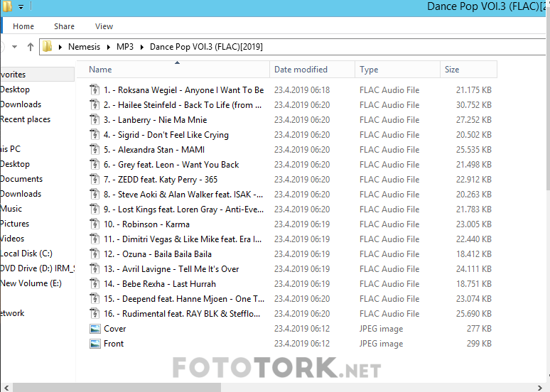Expand the breadcrumb arrow after MP3
Viewport: 550px width, 392px height.
coord(141,47)
